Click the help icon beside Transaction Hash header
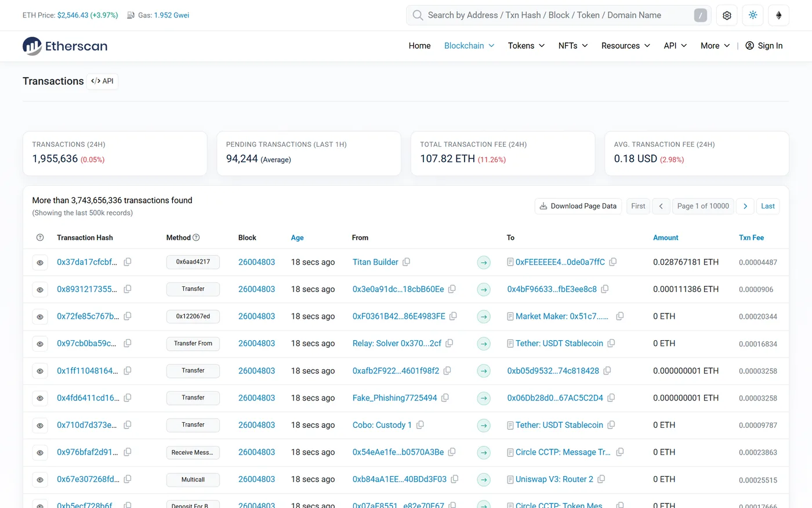Screen dimensions: 812x508 coord(40,237)
